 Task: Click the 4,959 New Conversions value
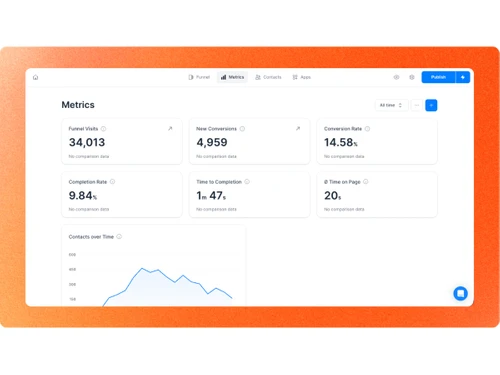212,142
